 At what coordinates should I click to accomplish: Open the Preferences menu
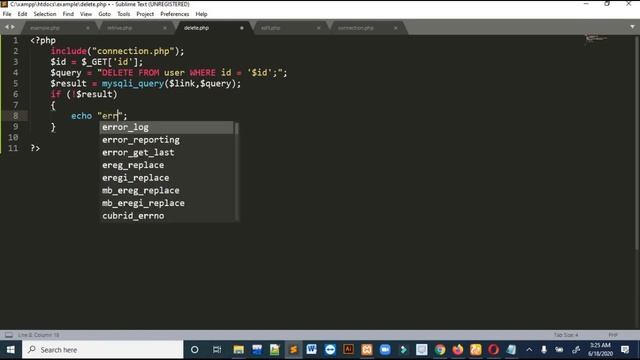point(174,14)
